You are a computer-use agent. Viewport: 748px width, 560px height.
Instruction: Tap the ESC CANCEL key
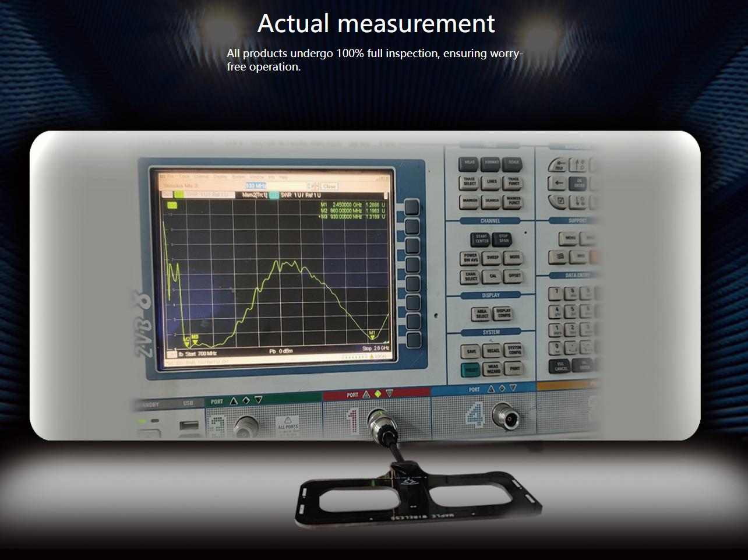(560, 367)
